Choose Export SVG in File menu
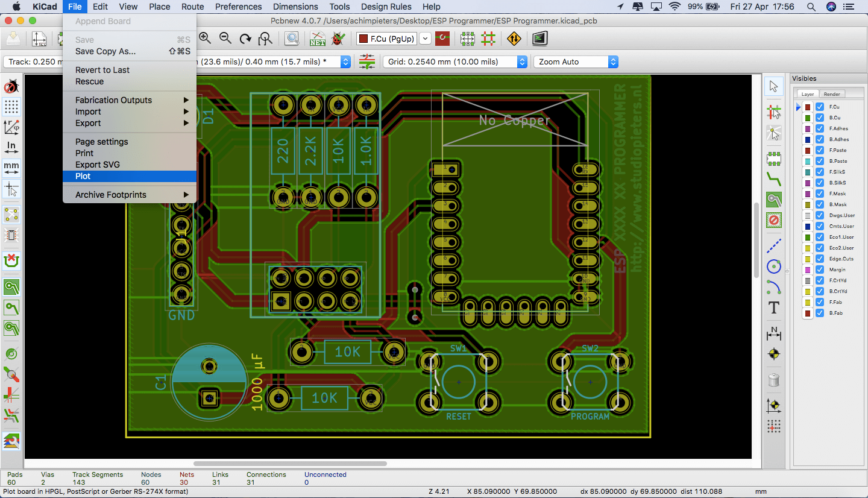The width and height of the screenshot is (868, 498). pos(130,165)
